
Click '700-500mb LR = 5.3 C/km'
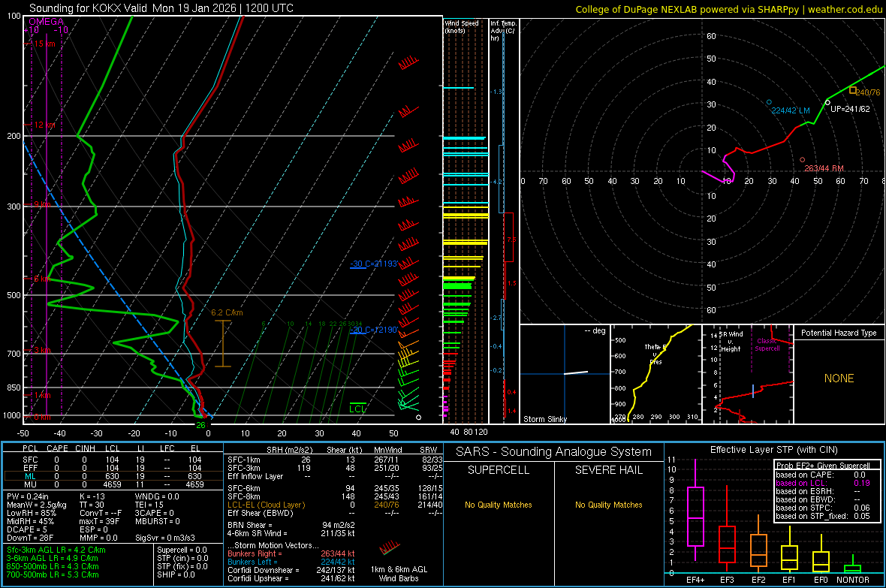[x=53, y=574]
